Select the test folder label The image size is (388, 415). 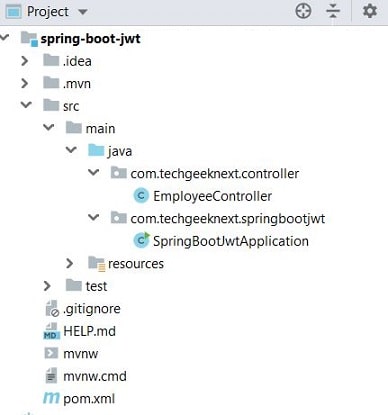pos(96,286)
